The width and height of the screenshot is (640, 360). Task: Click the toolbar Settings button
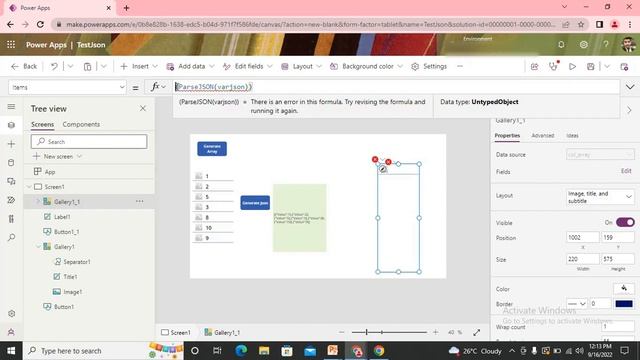coord(429,66)
